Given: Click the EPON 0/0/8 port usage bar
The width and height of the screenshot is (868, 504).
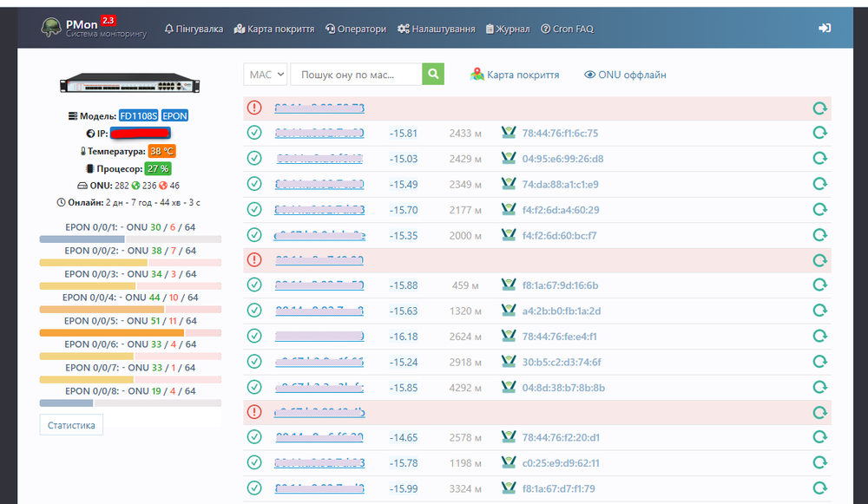Looking at the screenshot, I should (x=130, y=403).
